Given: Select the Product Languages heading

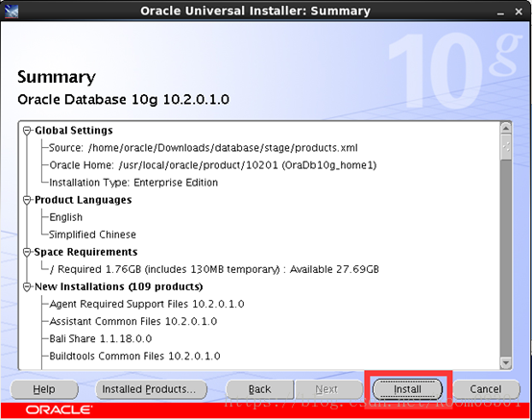Looking at the screenshot, I should (84, 200).
